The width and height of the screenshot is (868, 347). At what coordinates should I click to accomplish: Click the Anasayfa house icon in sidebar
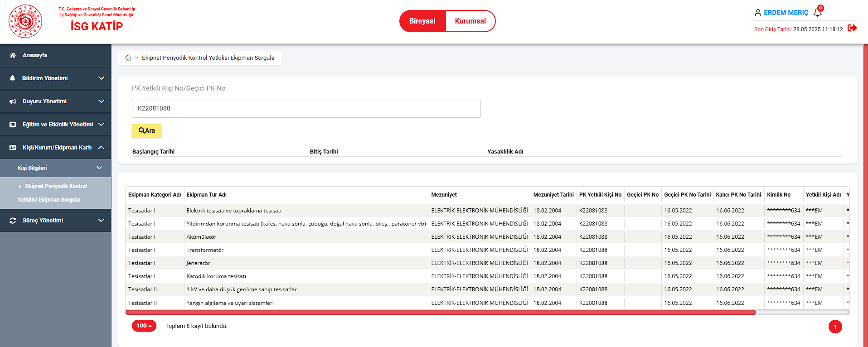click(13, 55)
